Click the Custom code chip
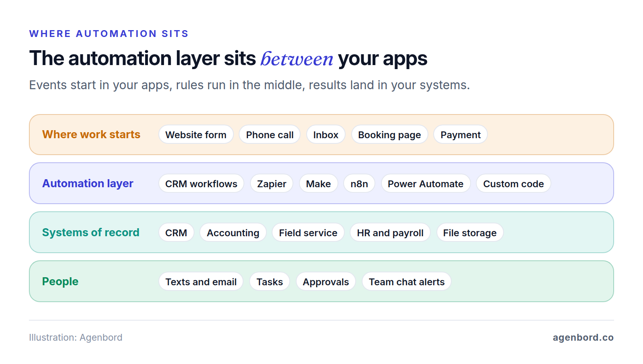This screenshot has height=364, width=643. [x=514, y=184]
